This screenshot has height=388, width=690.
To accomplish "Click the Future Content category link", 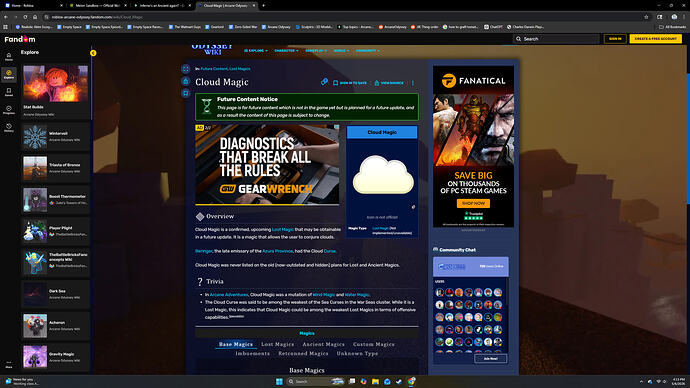I will click(214, 69).
